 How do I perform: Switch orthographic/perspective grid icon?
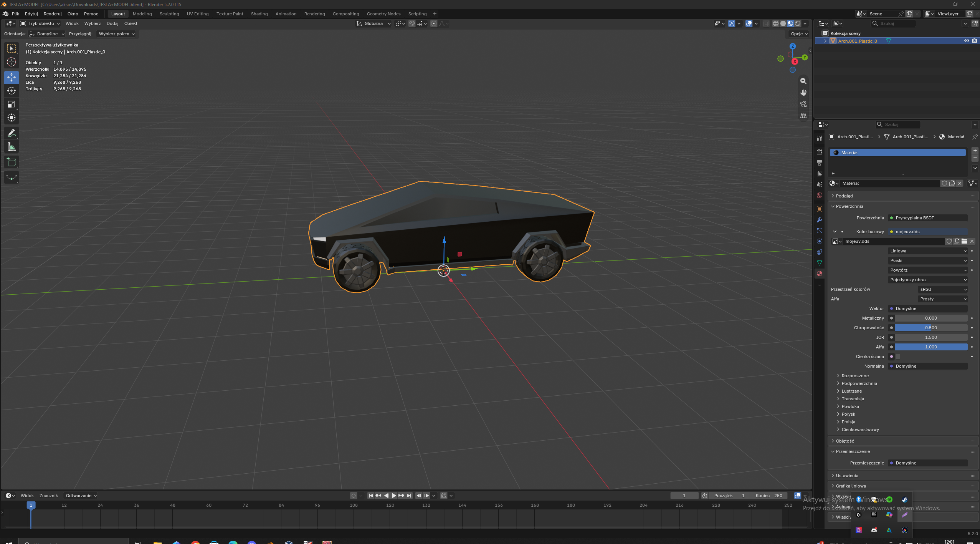point(803,116)
